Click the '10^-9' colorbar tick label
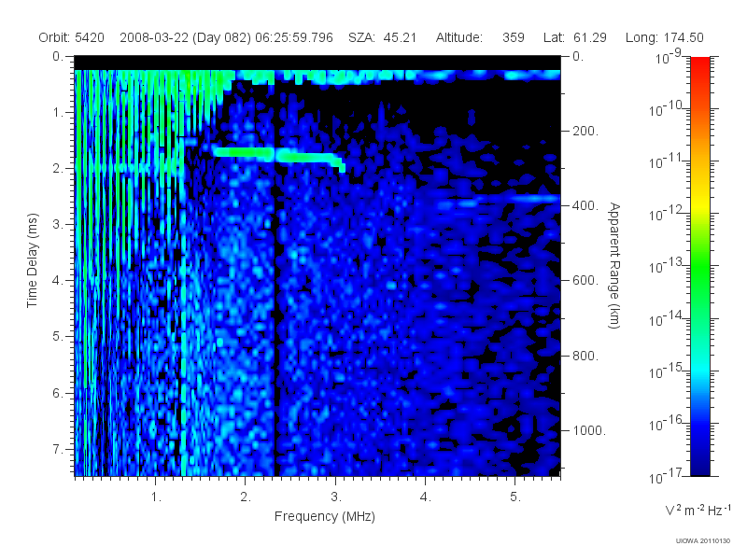The width and height of the screenshot is (747, 560). click(669, 58)
